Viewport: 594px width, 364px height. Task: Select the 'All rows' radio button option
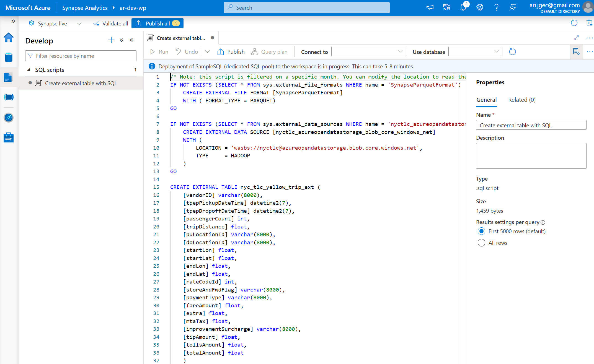coord(481,243)
